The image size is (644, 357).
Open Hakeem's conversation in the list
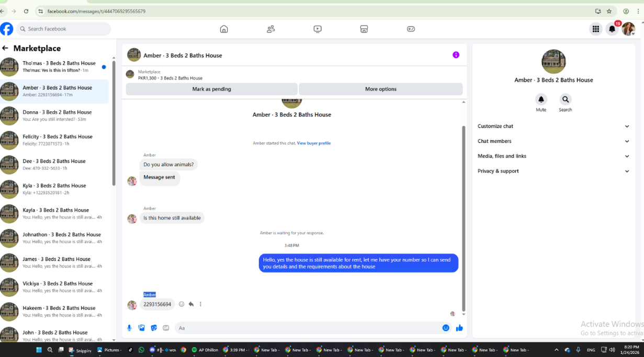(x=54, y=312)
